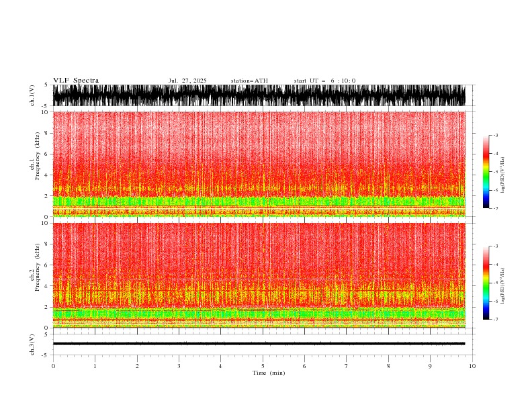The height and width of the screenshot is (411, 532).
Task: Click the ch.1 spectrogram color scale bar
Action: pos(486,172)
